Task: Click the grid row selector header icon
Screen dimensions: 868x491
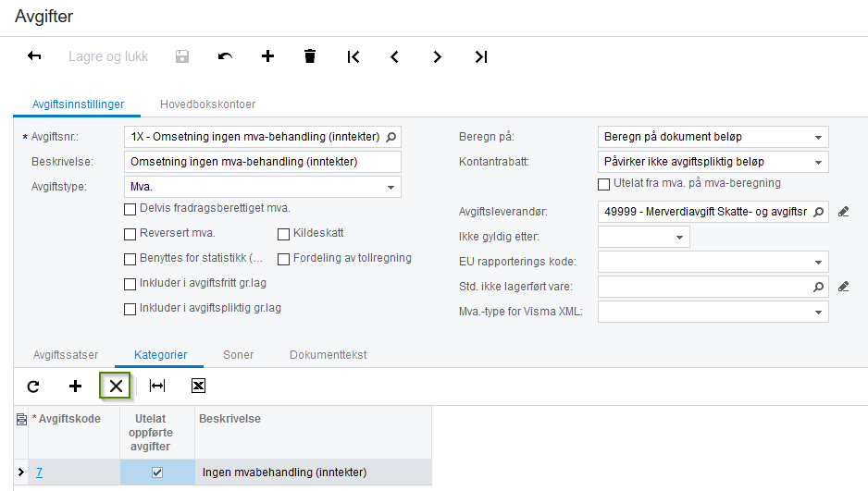Action: [21, 419]
